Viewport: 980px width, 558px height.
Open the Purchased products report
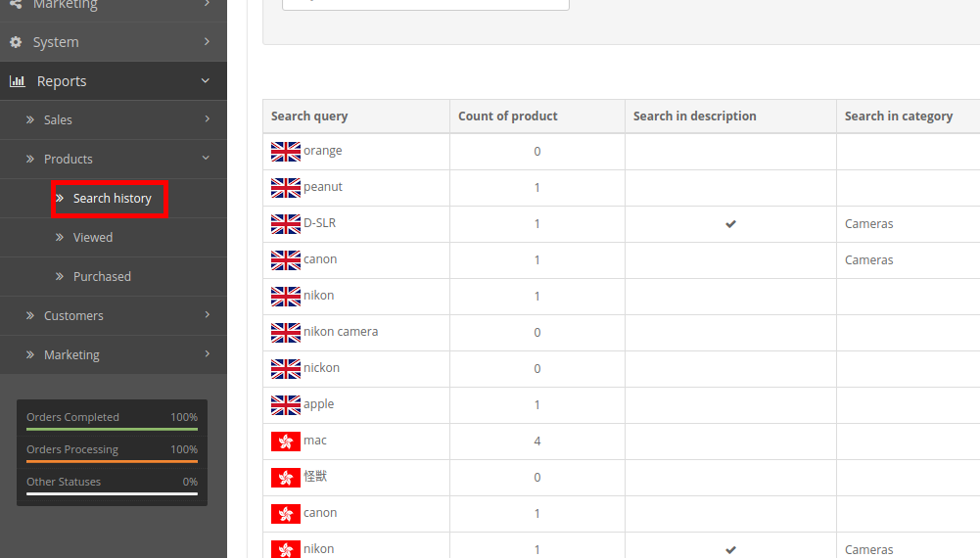coord(102,276)
